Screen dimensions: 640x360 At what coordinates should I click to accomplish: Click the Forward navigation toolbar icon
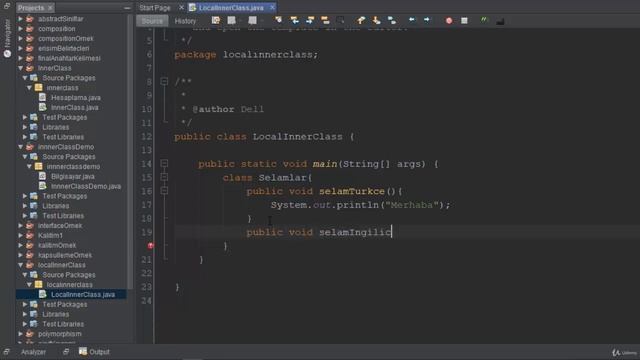(252, 20)
